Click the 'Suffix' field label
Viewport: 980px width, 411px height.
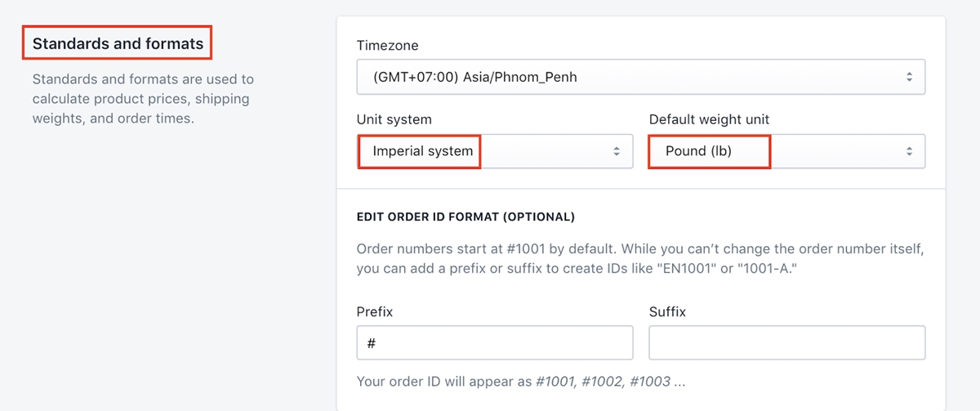pos(667,312)
